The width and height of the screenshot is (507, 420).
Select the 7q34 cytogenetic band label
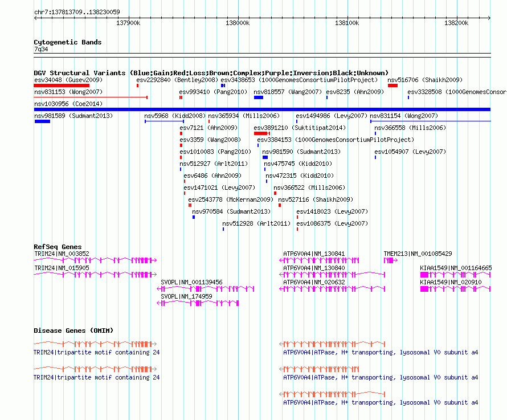click(41, 49)
